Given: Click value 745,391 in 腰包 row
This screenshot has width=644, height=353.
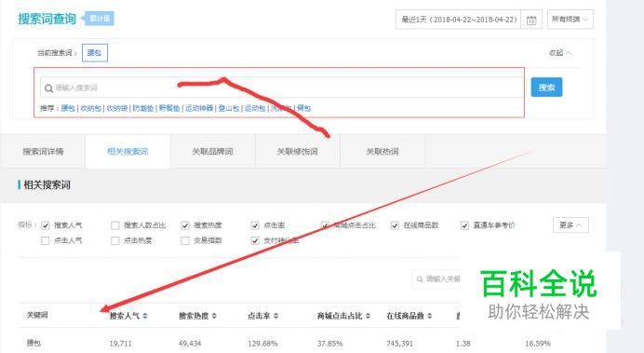Looking at the screenshot, I should pyautogui.click(x=399, y=343).
